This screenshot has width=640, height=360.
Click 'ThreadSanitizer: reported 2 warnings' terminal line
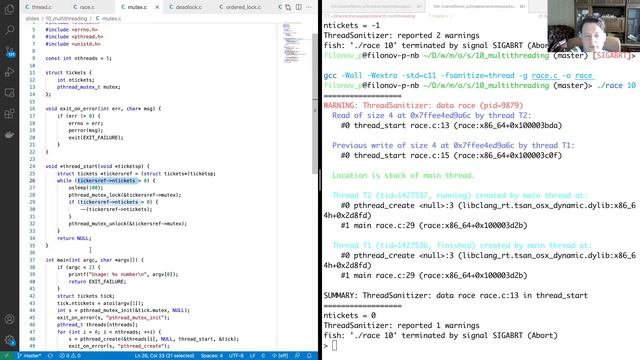tap(402, 36)
